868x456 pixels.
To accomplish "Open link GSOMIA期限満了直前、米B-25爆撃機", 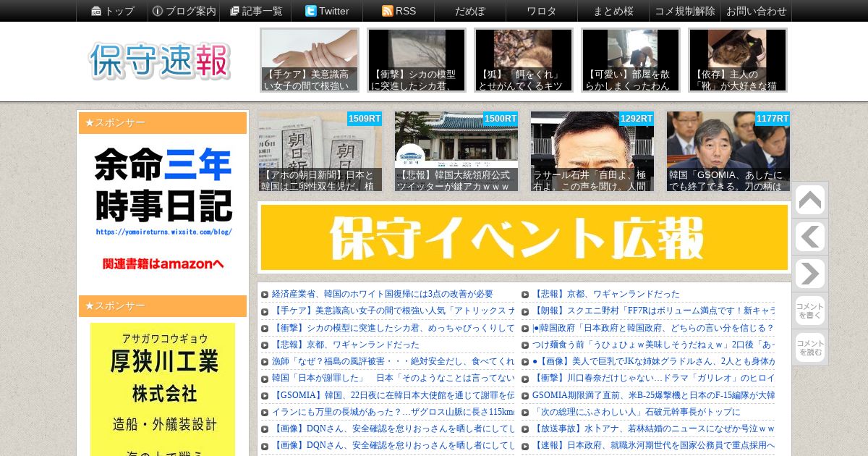I will [653, 395].
